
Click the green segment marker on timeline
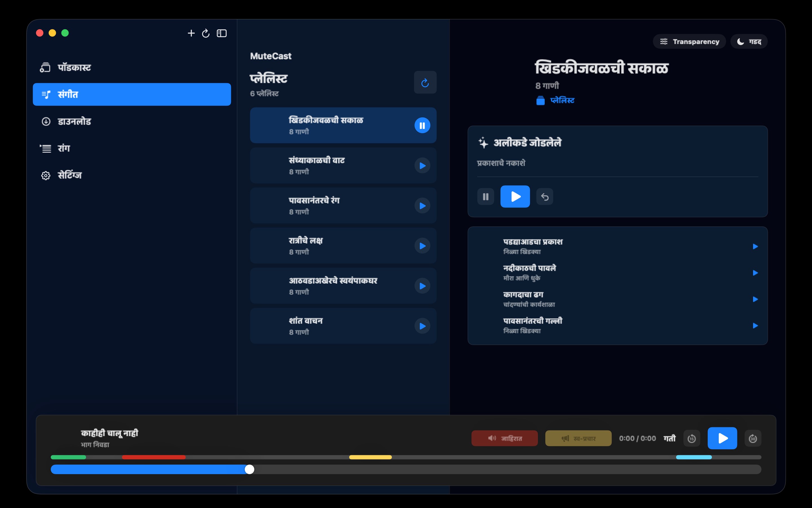(x=68, y=457)
